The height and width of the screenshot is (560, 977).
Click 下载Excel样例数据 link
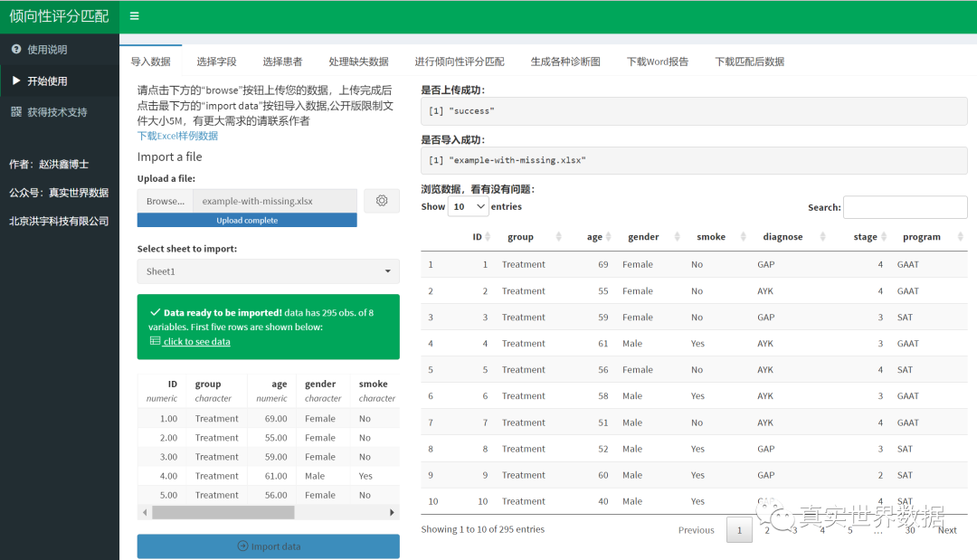[177, 136]
